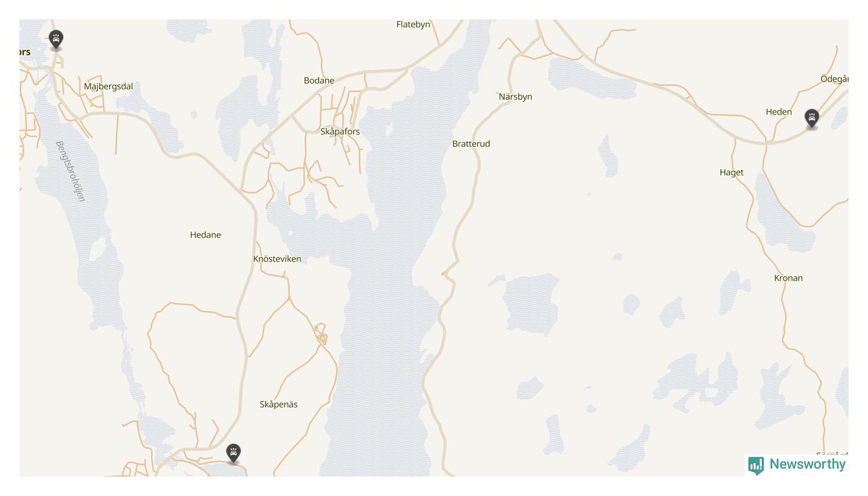
Task: Click the Skåpafors place label
Action: point(340,131)
